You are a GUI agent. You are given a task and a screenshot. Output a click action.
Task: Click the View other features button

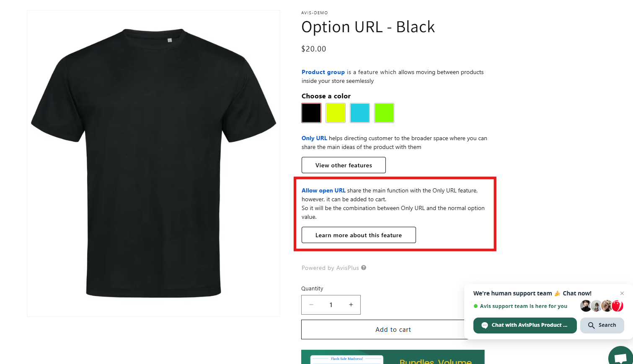(x=344, y=165)
